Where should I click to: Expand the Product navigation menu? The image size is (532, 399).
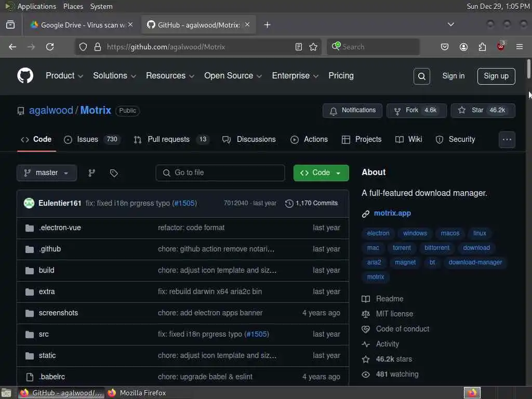point(64,76)
